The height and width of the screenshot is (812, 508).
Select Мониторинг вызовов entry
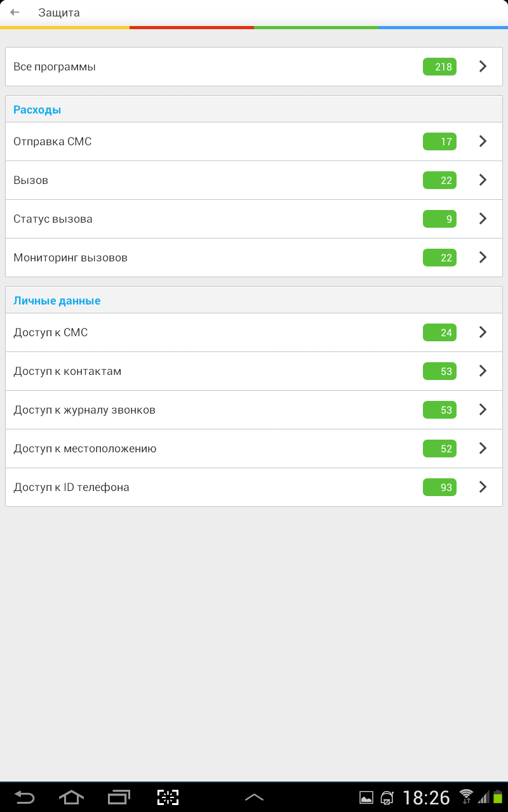pyautogui.click(x=254, y=258)
